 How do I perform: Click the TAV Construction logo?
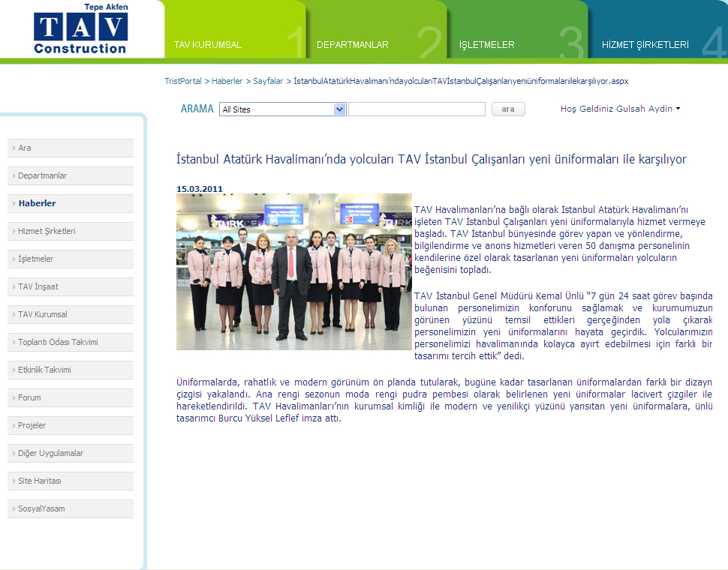[x=81, y=28]
